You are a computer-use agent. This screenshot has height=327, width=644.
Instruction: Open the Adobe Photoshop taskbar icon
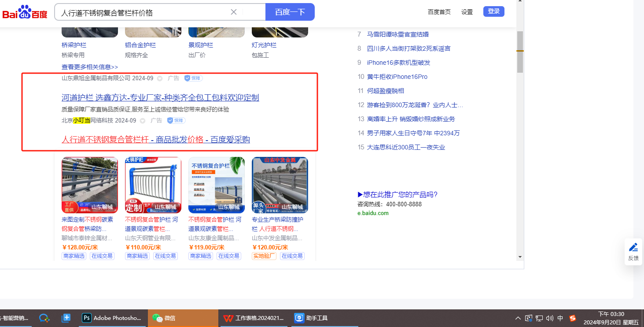[x=112, y=318]
